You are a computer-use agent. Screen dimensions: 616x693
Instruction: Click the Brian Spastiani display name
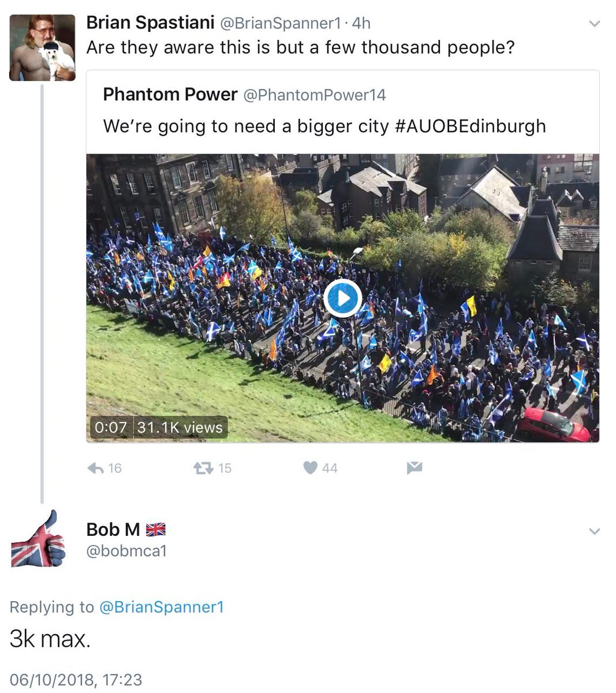pos(148,23)
